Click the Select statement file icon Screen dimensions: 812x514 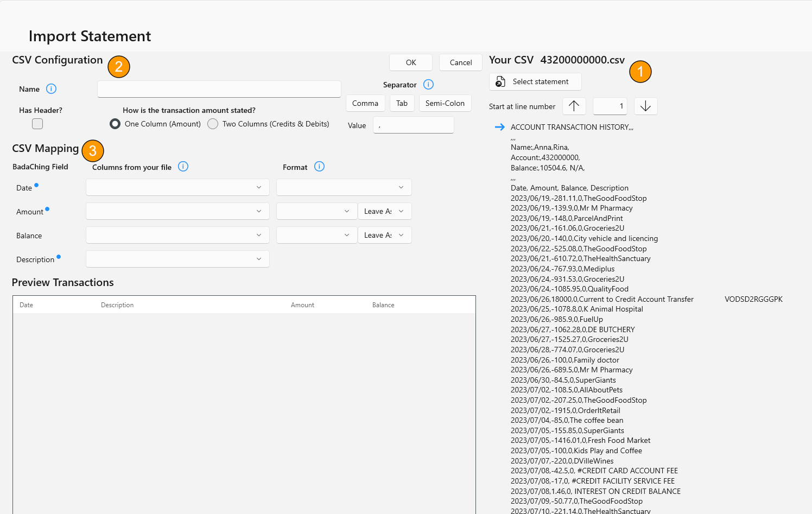click(500, 82)
